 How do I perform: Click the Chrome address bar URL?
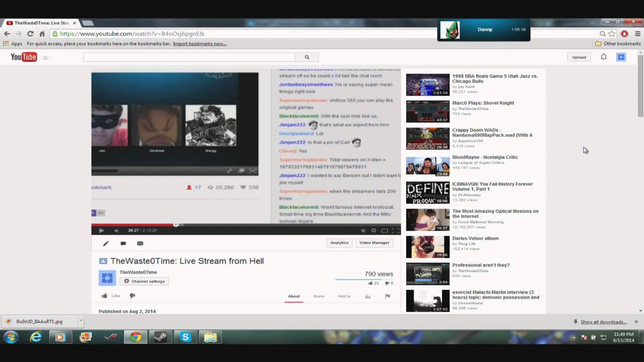pos(132,34)
